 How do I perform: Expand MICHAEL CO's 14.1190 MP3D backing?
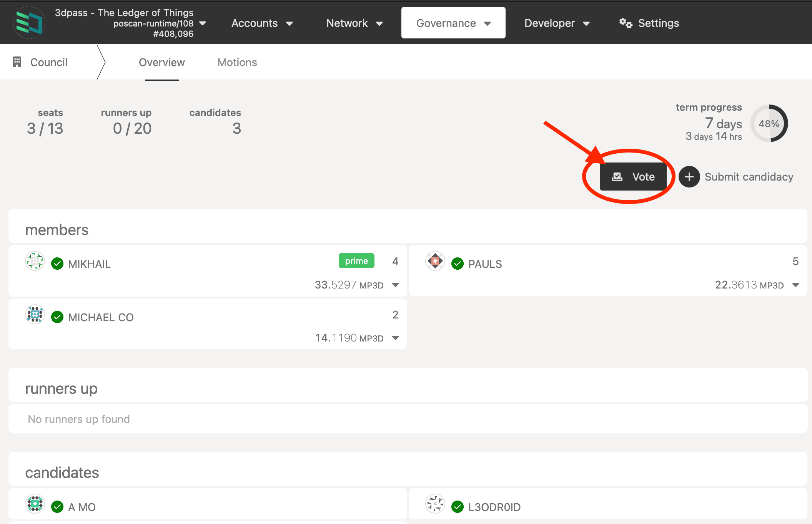coord(395,338)
